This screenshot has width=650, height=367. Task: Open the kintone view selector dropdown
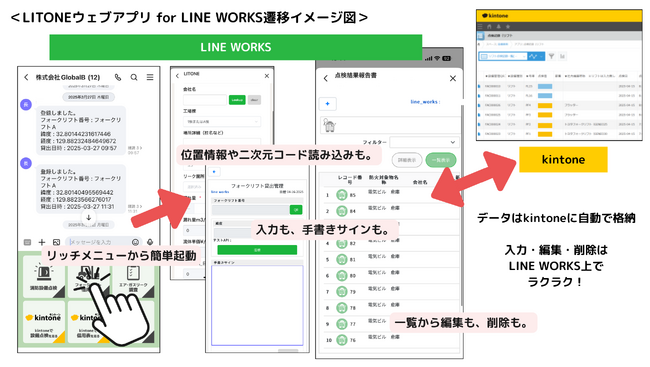tap(503, 56)
